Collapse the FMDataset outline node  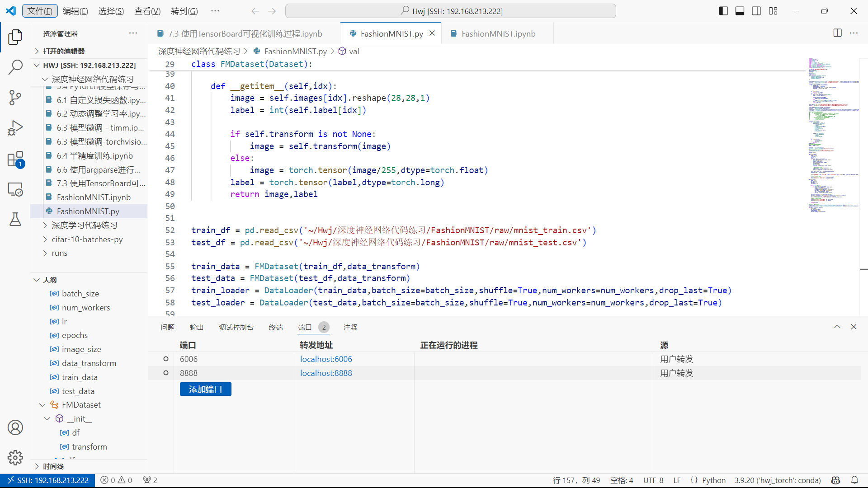(x=42, y=405)
